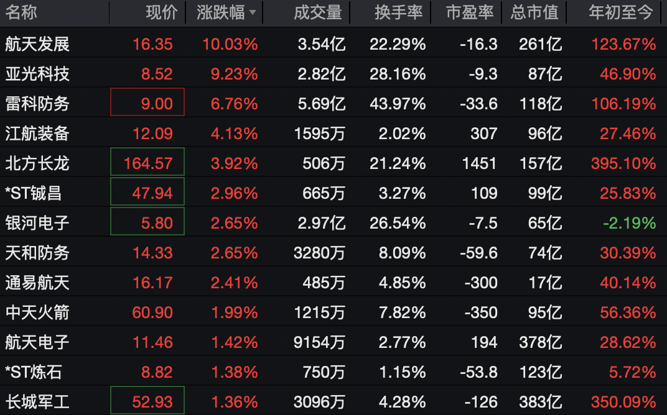Click the 名称 column header

[21, 13]
